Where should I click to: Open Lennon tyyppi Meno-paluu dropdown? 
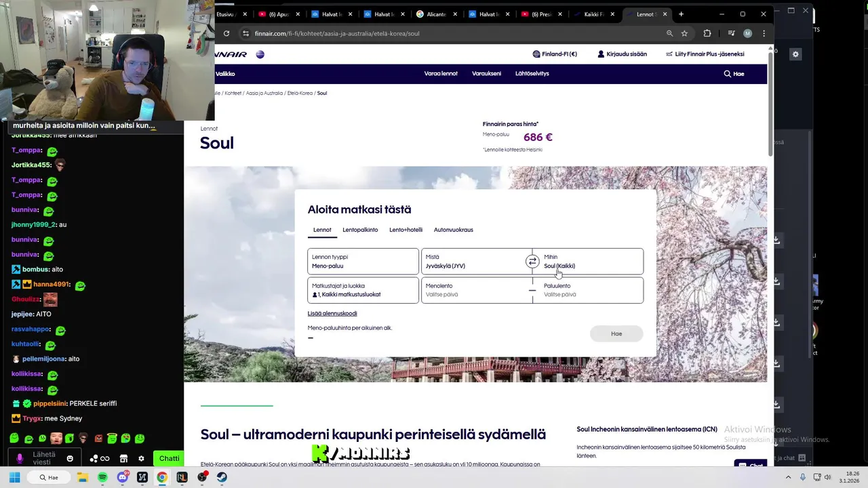(x=363, y=262)
